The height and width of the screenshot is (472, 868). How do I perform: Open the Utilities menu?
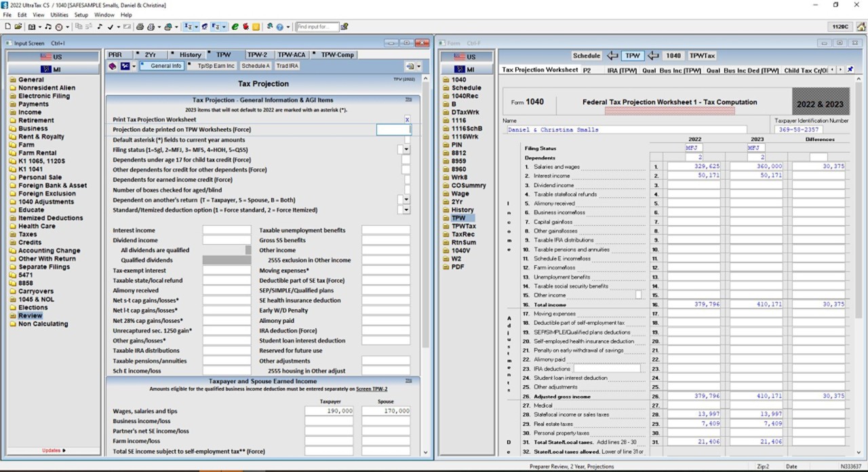coord(59,14)
